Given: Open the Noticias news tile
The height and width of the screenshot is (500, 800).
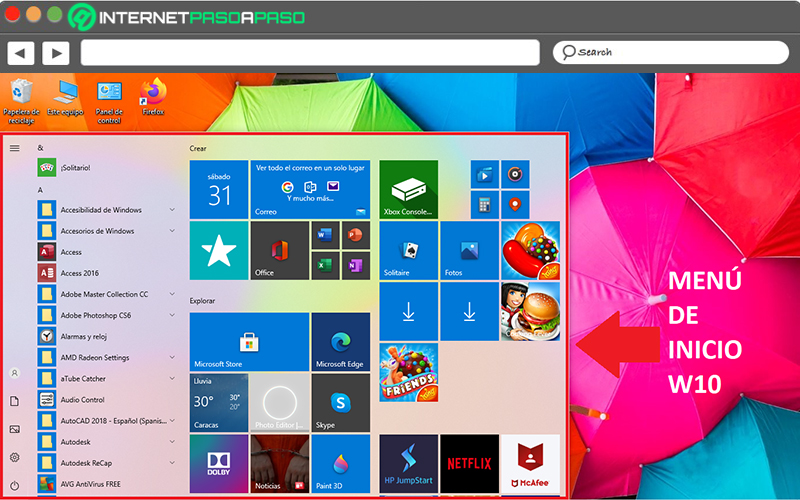Looking at the screenshot, I should click(280, 464).
